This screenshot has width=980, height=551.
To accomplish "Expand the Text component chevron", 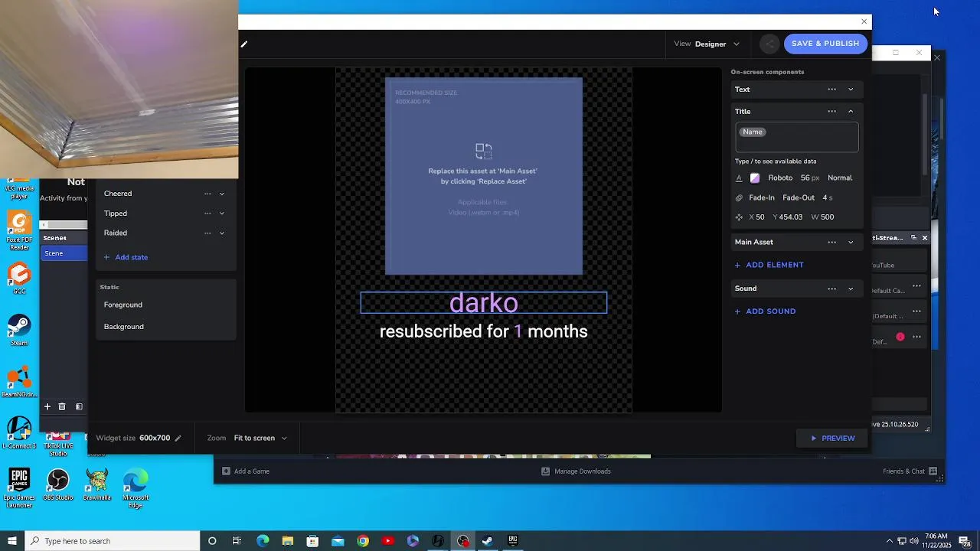I will 851,90.
